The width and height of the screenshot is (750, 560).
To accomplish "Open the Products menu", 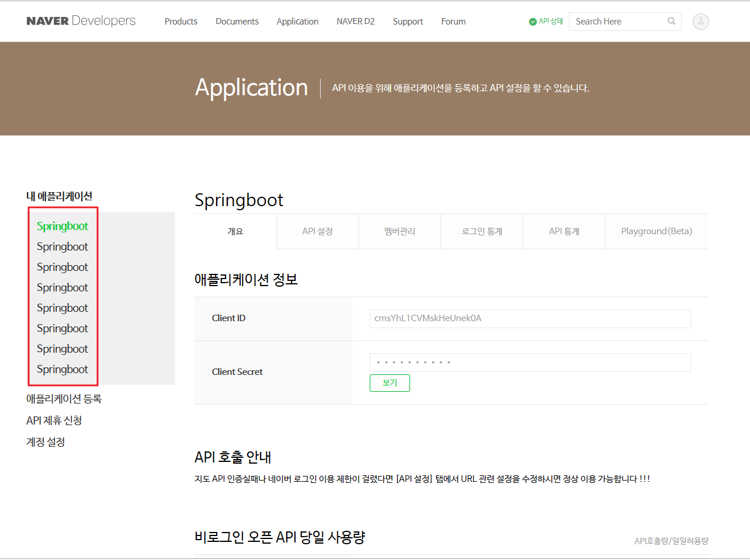I will point(181,22).
